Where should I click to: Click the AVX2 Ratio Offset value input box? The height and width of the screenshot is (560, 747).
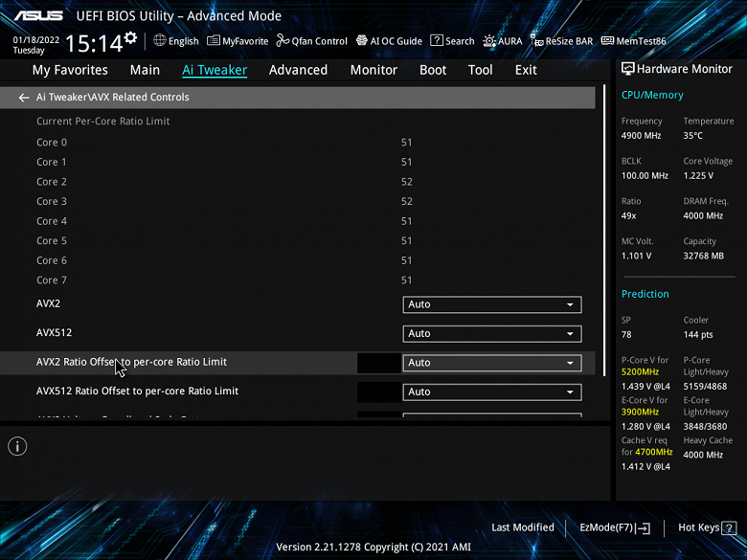(x=378, y=363)
